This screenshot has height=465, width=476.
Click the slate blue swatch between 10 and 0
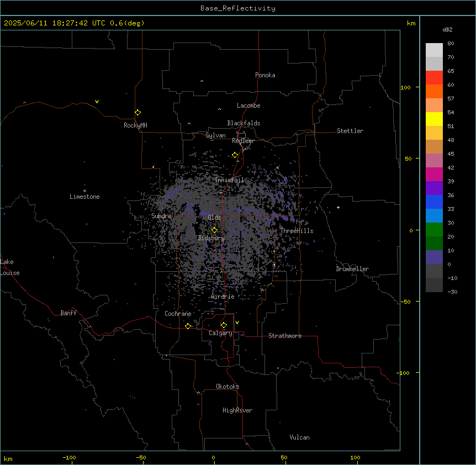coord(434,257)
